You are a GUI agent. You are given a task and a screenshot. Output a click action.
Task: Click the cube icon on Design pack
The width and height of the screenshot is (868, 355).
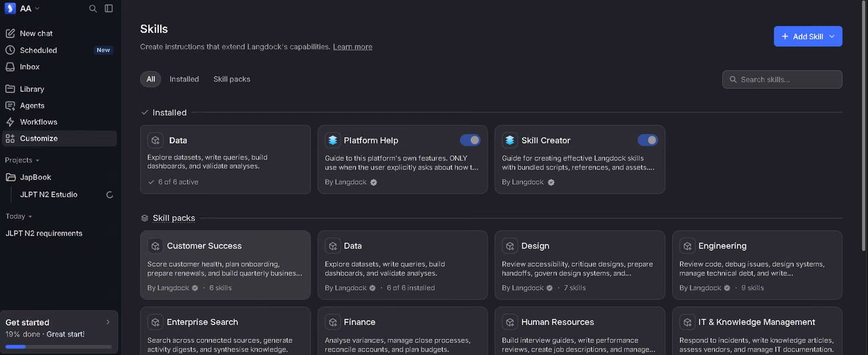click(510, 246)
